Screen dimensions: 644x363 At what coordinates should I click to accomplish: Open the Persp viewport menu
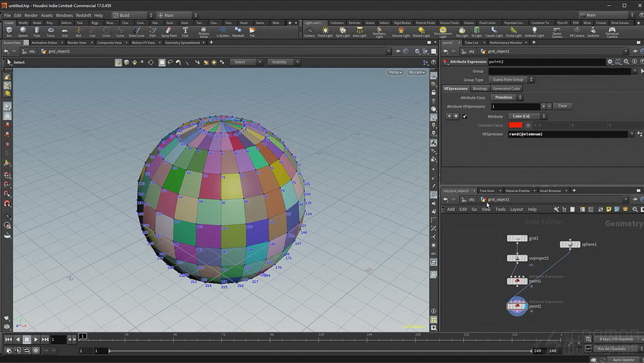[x=395, y=72]
